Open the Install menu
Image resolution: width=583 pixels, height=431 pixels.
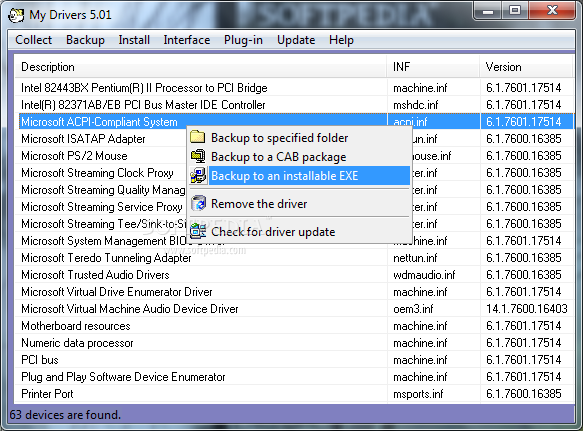click(134, 40)
